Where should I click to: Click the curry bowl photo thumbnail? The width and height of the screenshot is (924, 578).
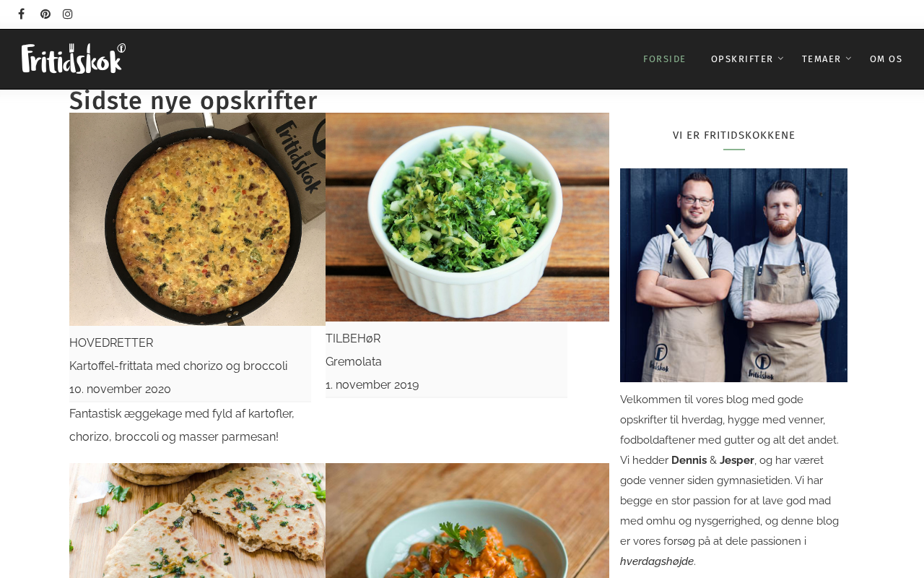pyautogui.click(x=467, y=520)
